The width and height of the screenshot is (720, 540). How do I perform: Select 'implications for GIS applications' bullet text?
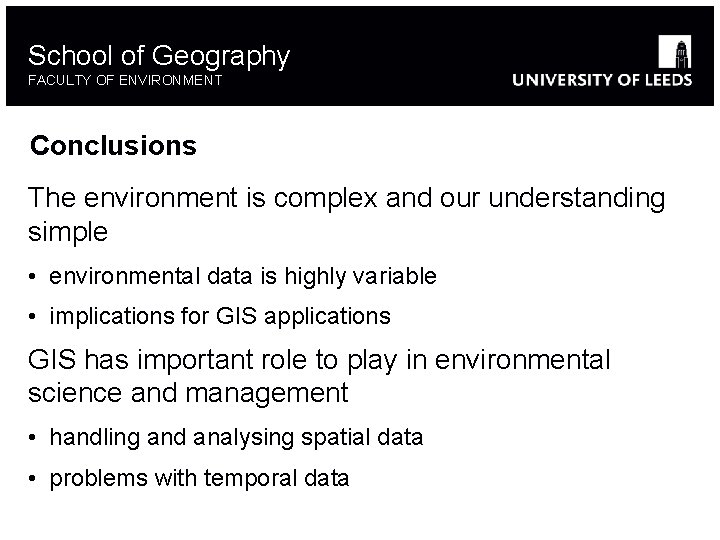pos(220,317)
